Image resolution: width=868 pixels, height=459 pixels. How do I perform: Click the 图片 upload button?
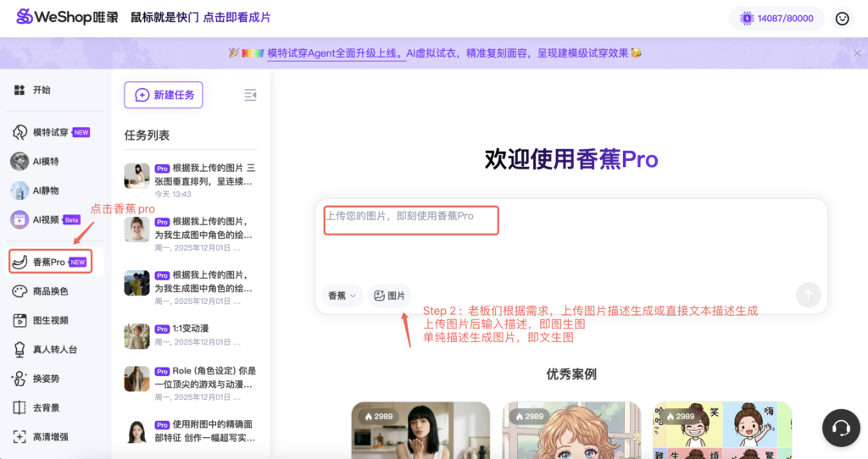389,296
